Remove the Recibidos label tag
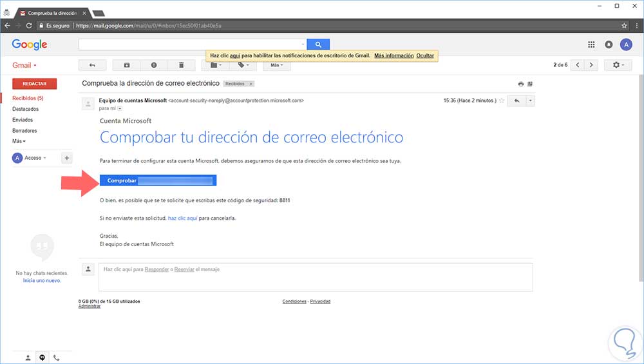The height and width of the screenshot is (364, 644). [251, 84]
